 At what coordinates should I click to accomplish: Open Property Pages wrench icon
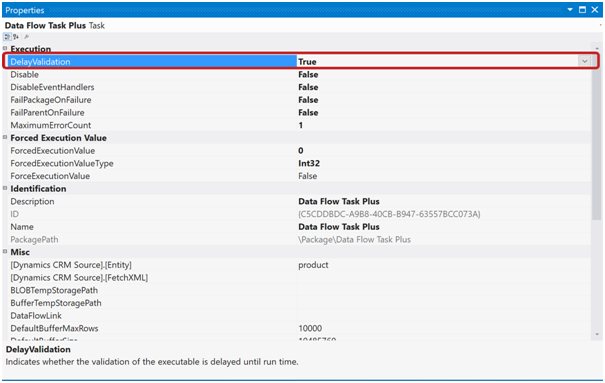(26, 37)
